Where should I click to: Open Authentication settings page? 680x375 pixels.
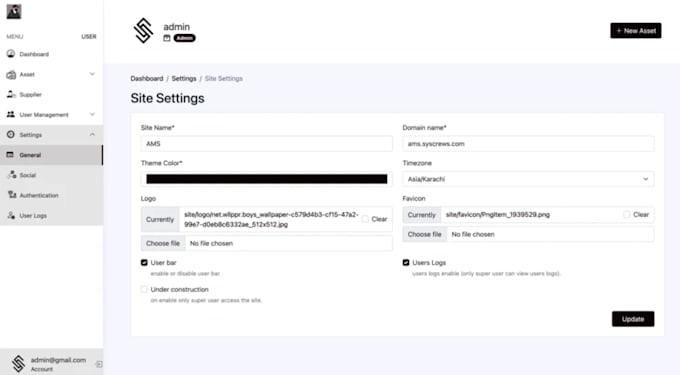(x=52, y=195)
